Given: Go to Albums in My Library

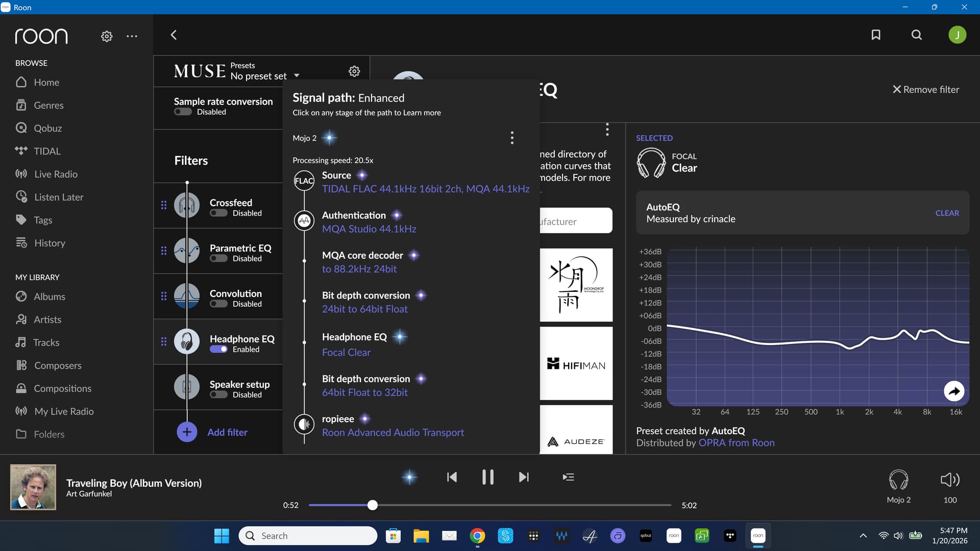Looking at the screenshot, I should (x=50, y=296).
